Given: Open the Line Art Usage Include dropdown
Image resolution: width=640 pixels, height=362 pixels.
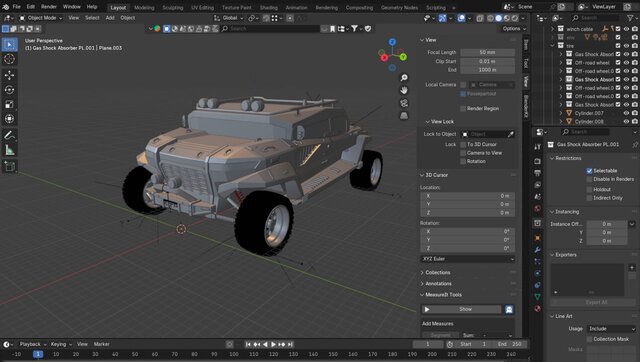Looking at the screenshot, I should coord(611,329).
